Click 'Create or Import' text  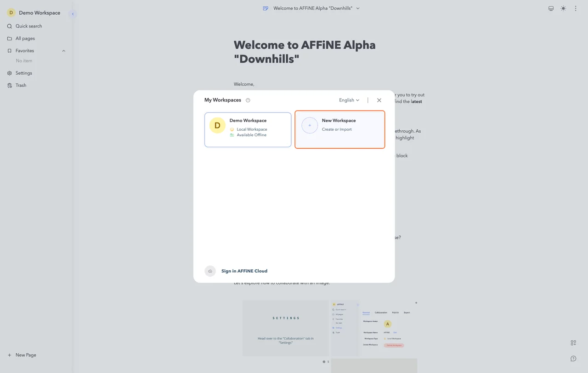[337, 129]
